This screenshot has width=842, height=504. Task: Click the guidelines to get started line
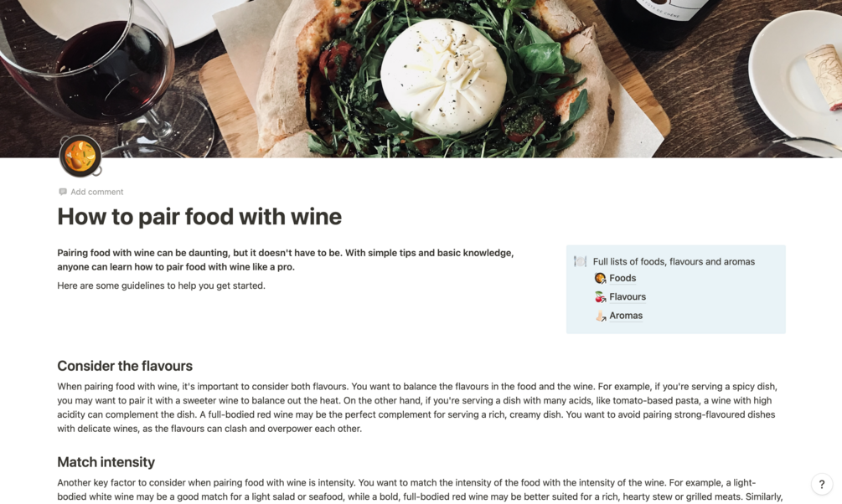(161, 285)
